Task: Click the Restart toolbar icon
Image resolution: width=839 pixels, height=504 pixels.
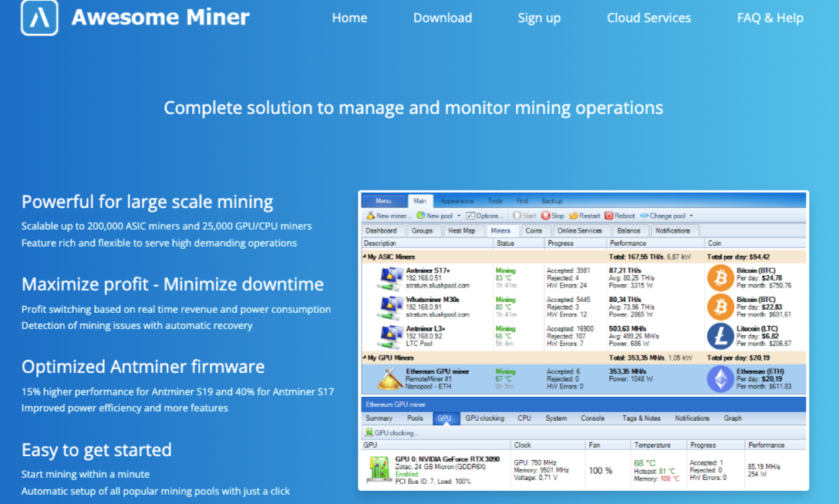Action: click(x=573, y=215)
